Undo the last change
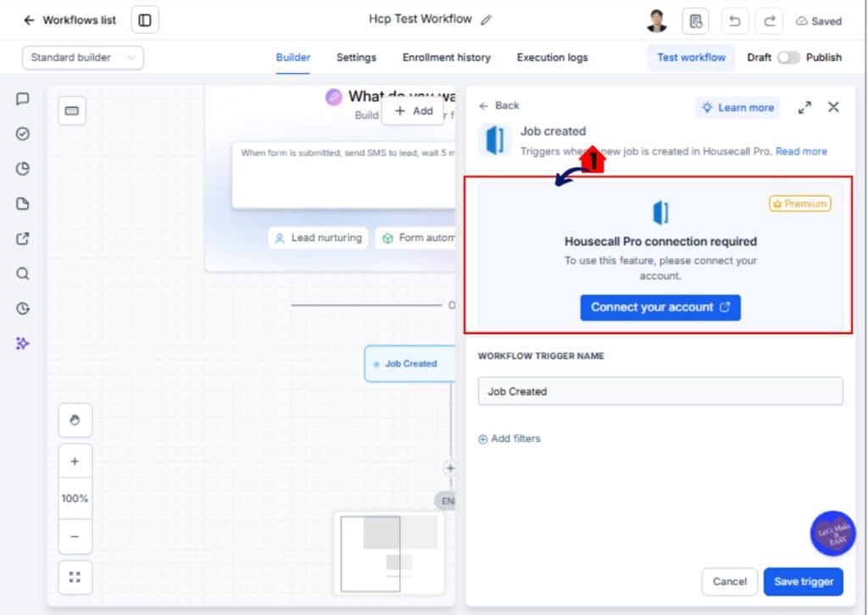The width and height of the screenshot is (868, 615). 735,21
